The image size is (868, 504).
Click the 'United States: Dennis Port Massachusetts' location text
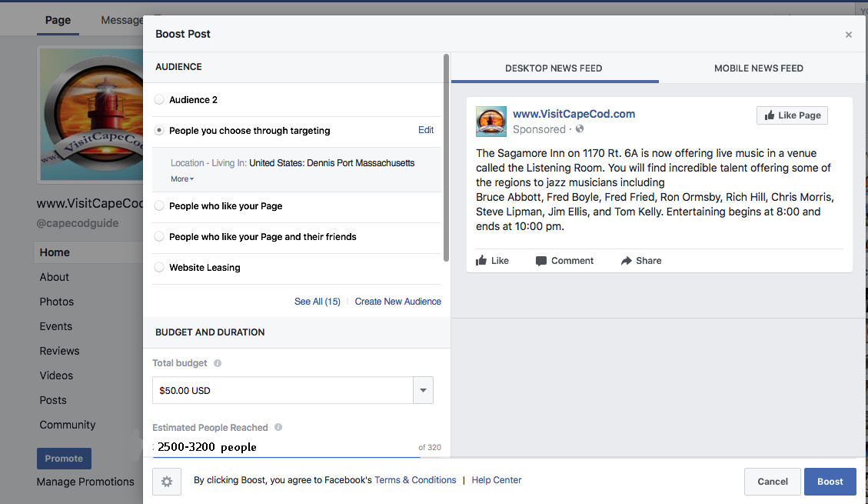click(x=331, y=163)
